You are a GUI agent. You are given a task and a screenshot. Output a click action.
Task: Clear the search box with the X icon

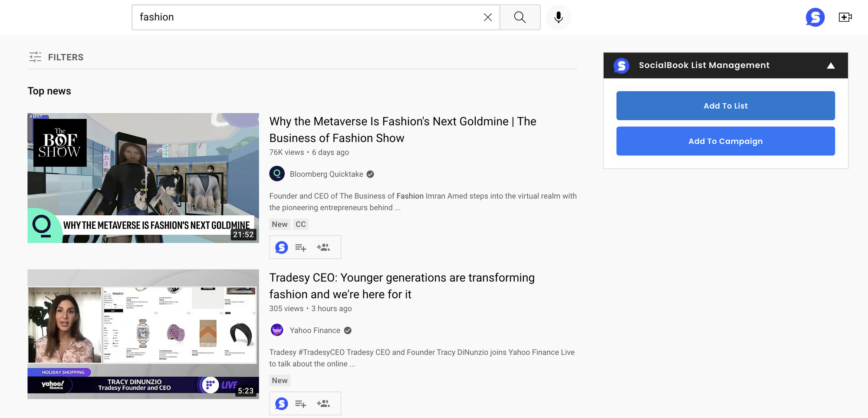488,17
